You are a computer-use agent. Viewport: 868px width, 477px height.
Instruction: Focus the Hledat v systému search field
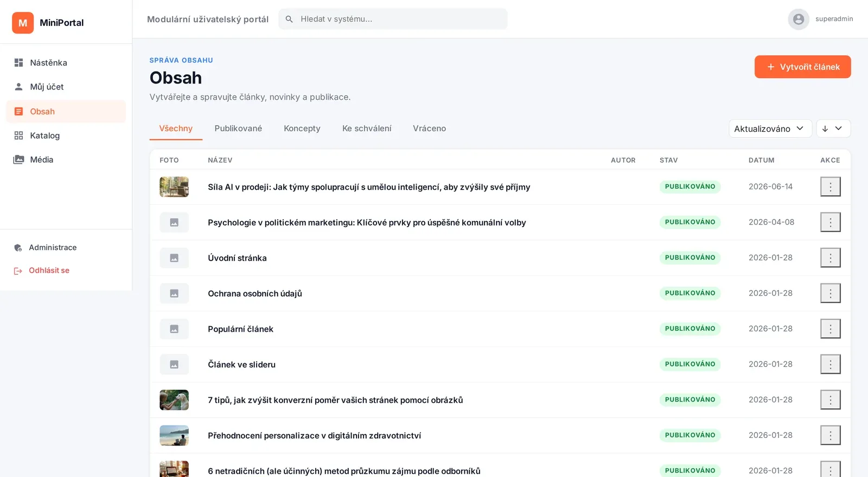click(393, 19)
